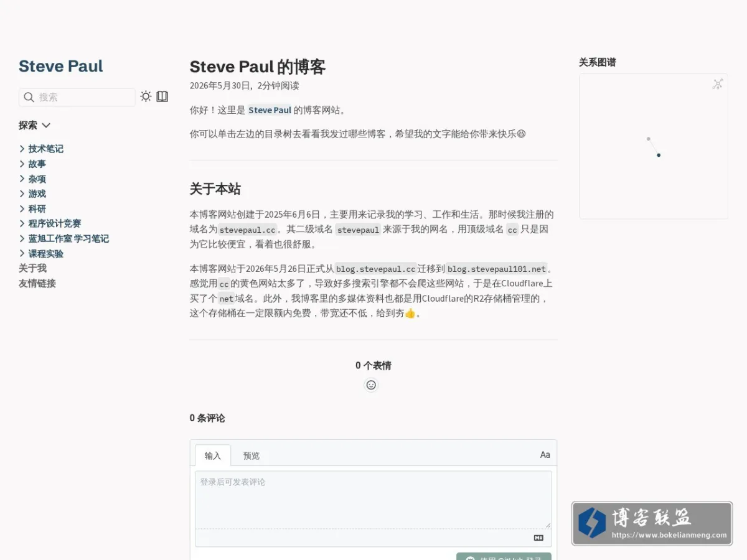This screenshot has width=747, height=560.
Task: Collapse the 探索 explorer section
Action: click(35, 125)
